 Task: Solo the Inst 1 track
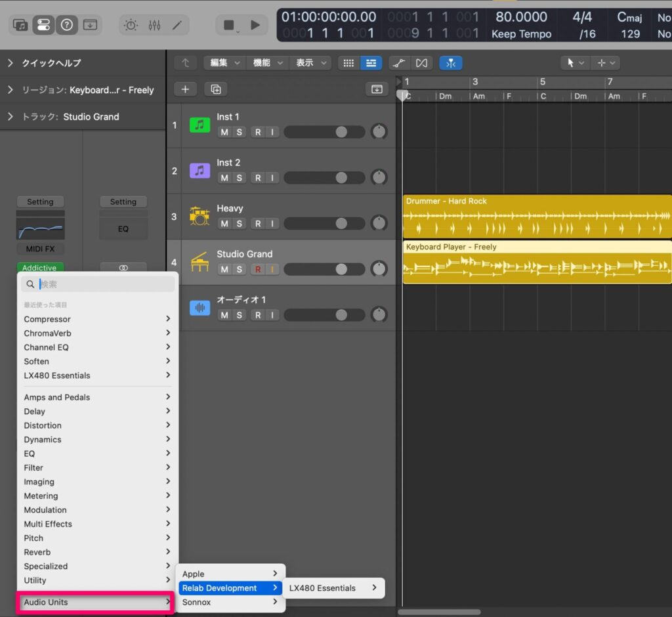click(239, 132)
